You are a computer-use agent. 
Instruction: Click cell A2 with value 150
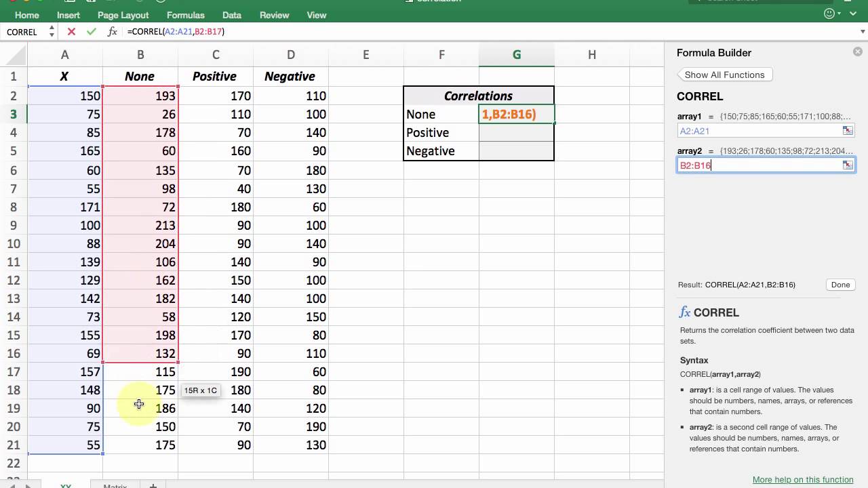pos(65,96)
